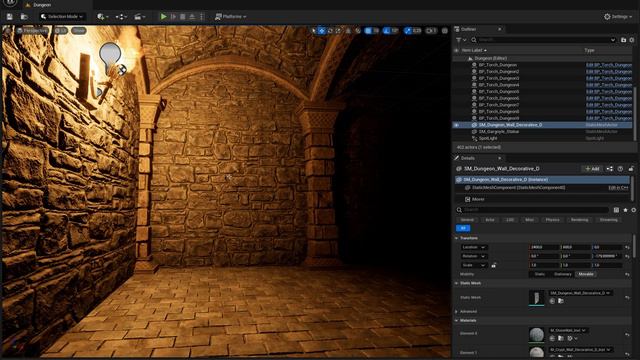Select BP_Torch_Dungeon in Outliner
This screenshot has height=360, width=640.
tap(498, 65)
